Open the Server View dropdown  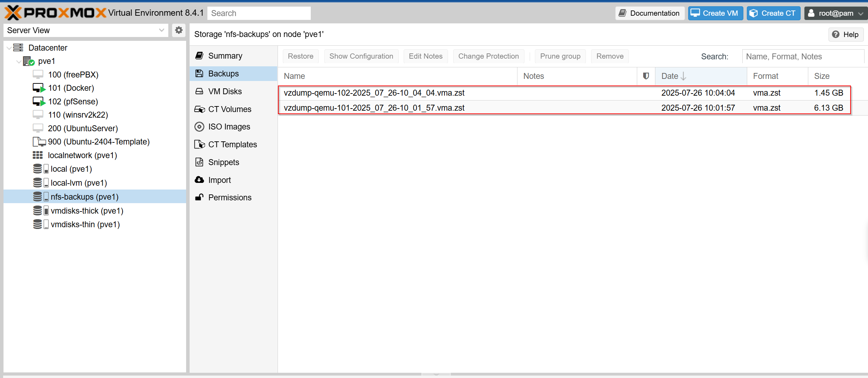(161, 30)
